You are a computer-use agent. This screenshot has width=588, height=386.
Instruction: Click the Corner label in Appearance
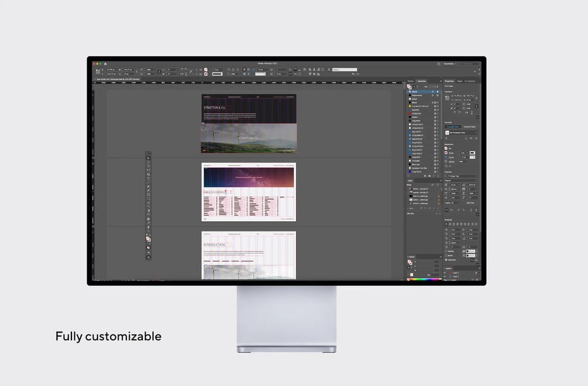[x=451, y=158]
